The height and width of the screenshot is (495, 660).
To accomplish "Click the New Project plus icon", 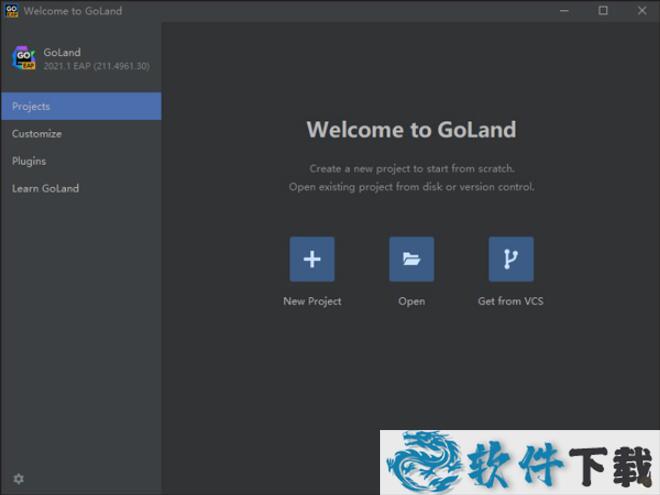I will coord(312,259).
